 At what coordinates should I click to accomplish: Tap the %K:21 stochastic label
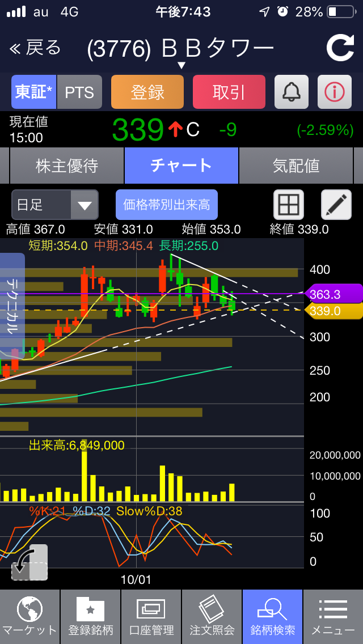[47, 511]
